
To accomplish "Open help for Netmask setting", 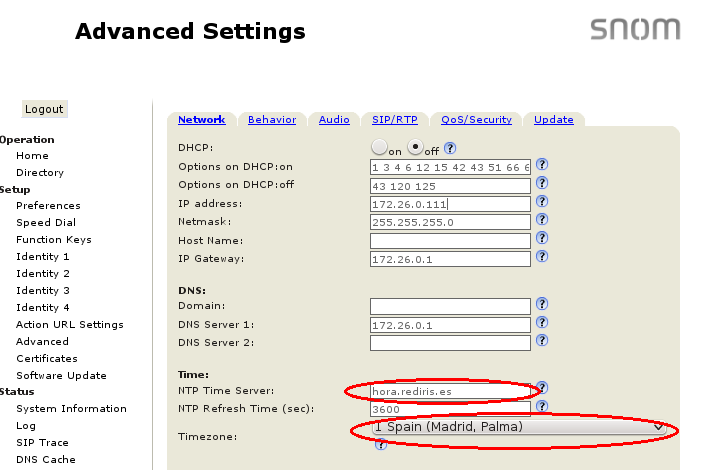I will (x=542, y=221).
